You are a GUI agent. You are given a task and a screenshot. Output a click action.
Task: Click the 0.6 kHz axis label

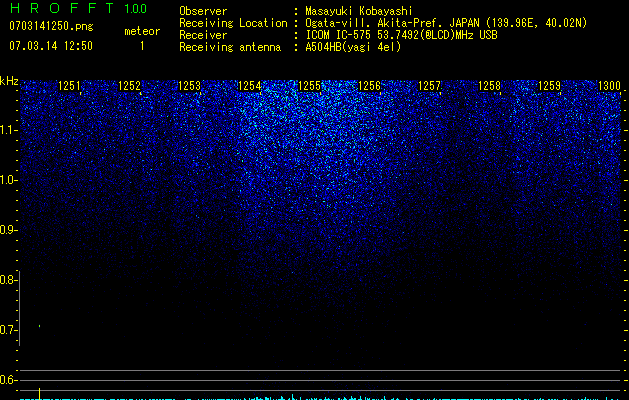(x=8, y=380)
